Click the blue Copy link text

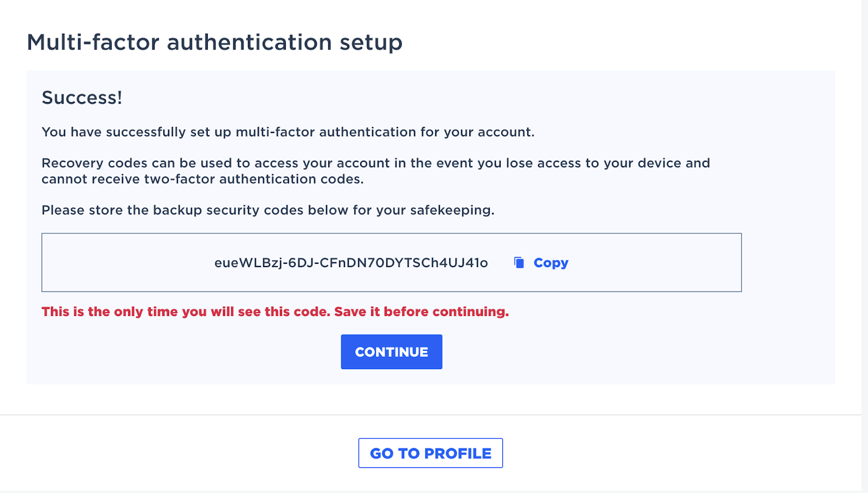coord(551,263)
